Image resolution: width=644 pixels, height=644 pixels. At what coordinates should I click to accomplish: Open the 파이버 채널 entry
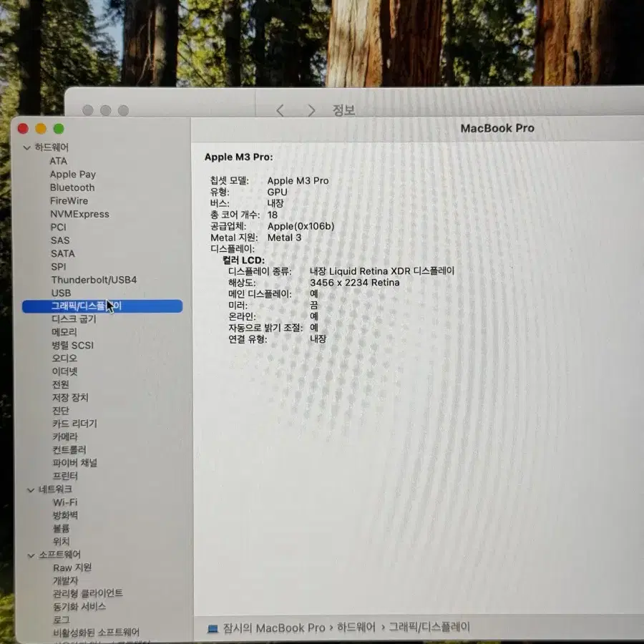pyautogui.click(x=75, y=463)
